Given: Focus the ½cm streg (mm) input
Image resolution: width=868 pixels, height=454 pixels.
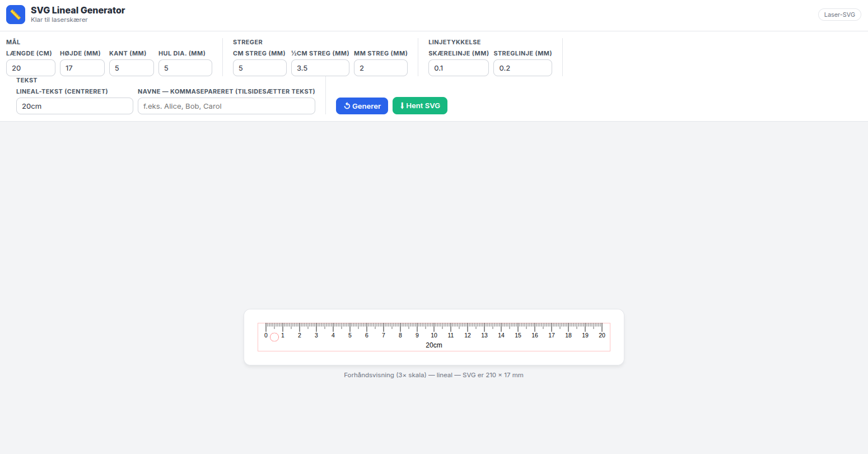Looking at the screenshot, I should tap(320, 68).
